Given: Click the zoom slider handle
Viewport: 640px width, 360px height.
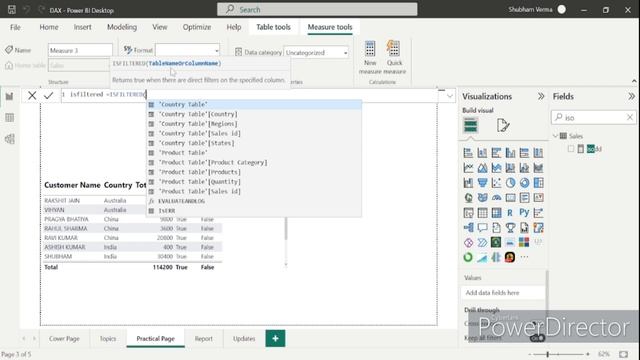Looking at the screenshot, I should coord(547,354).
